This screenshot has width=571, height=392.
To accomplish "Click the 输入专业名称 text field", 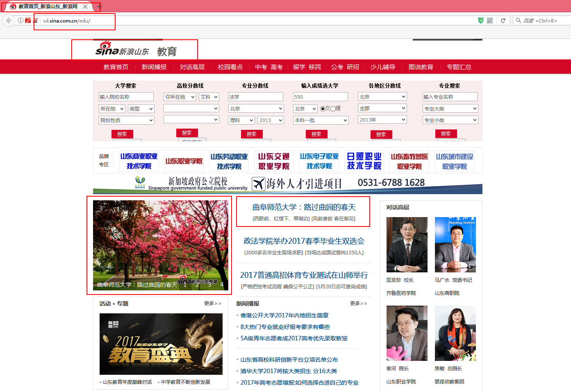I will point(450,97).
